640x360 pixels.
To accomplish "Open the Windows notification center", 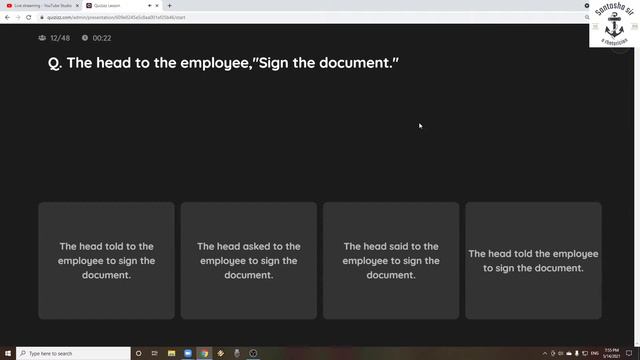I will point(629,353).
